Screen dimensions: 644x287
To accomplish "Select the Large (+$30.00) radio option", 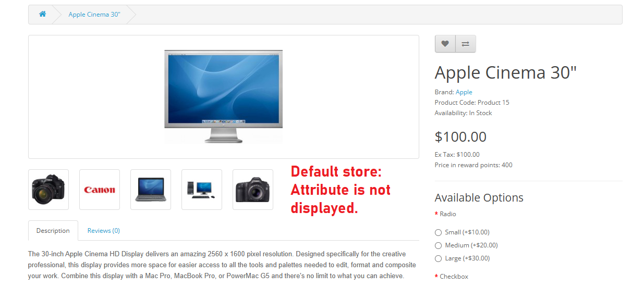I will click(x=438, y=258).
